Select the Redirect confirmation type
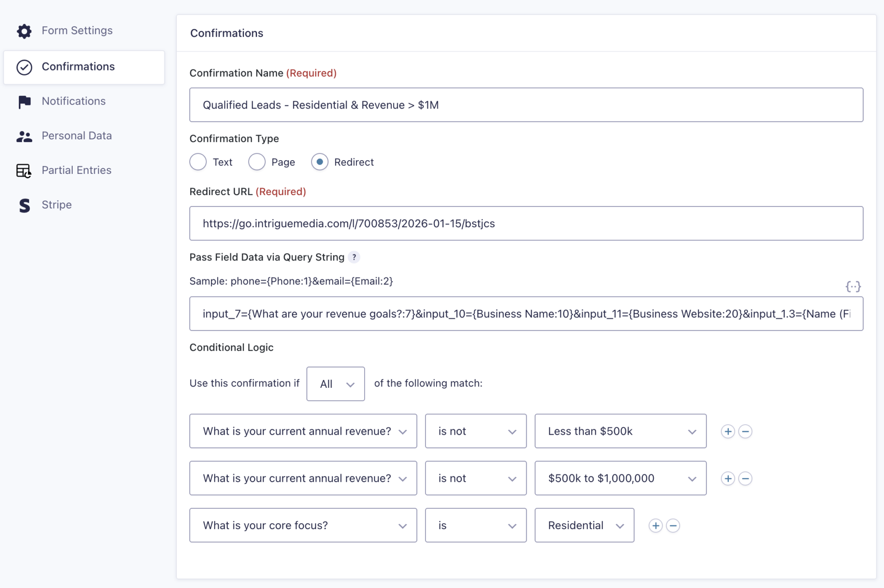 click(x=320, y=162)
